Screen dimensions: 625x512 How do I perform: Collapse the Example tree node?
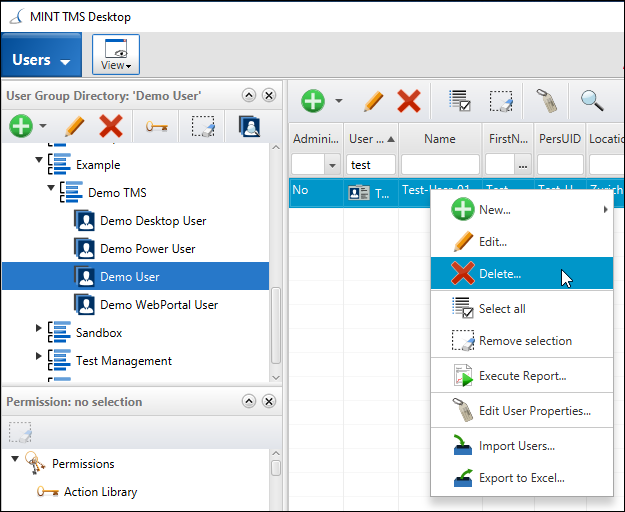click(39, 160)
